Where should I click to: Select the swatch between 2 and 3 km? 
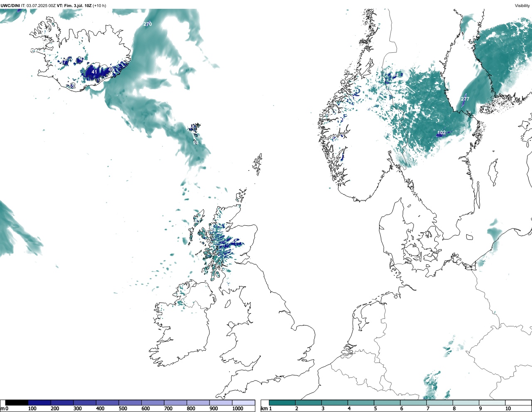click(308, 403)
